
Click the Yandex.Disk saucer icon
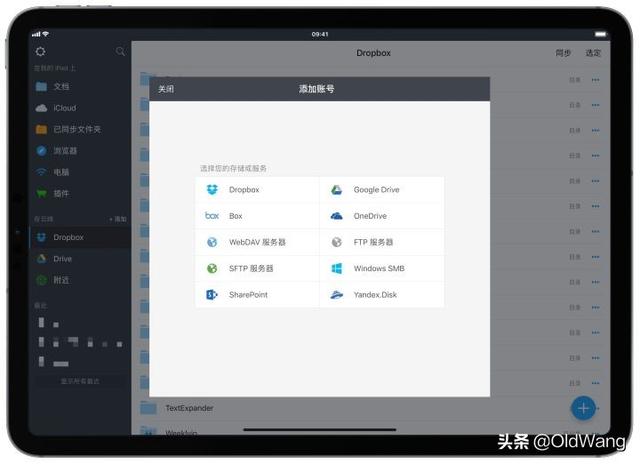click(336, 294)
